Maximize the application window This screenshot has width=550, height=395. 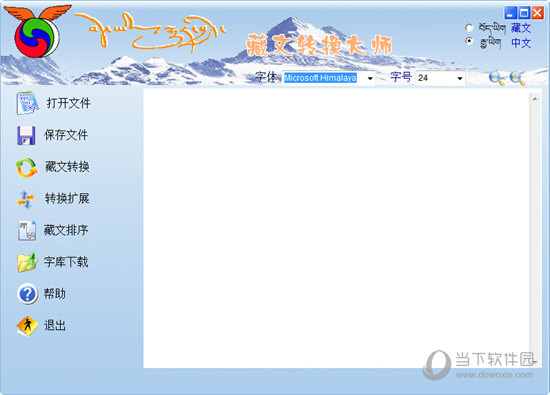click(x=524, y=13)
